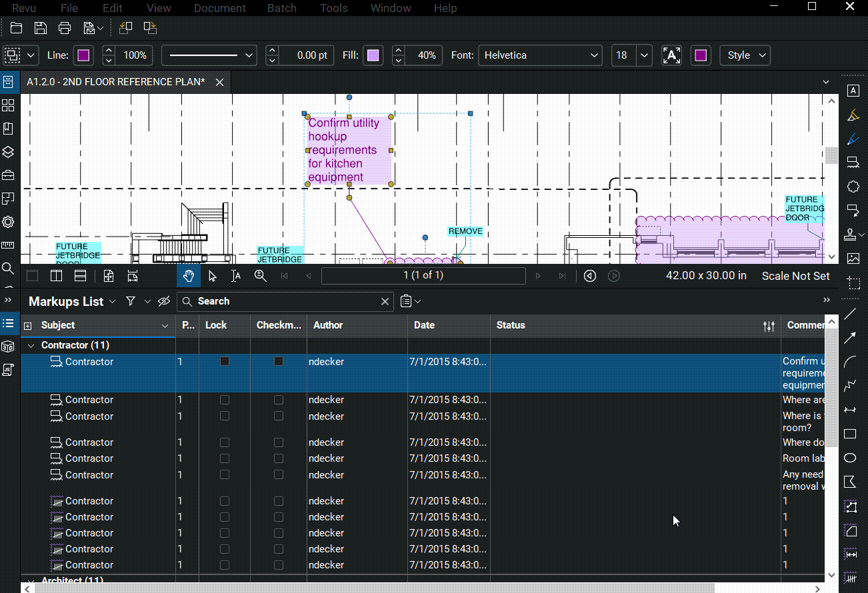Click the Fill color swatch
The width and height of the screenshot is (868, 593).
pyautogui.click(x=373, y=55)
